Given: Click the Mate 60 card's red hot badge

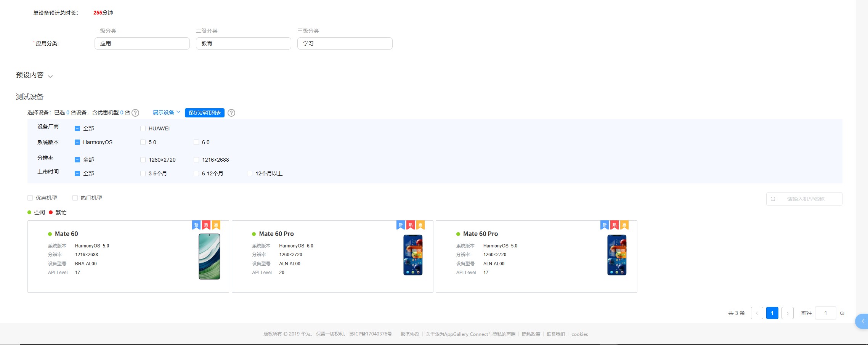Looking at the screenshot, I should click(x=206, y=225).
